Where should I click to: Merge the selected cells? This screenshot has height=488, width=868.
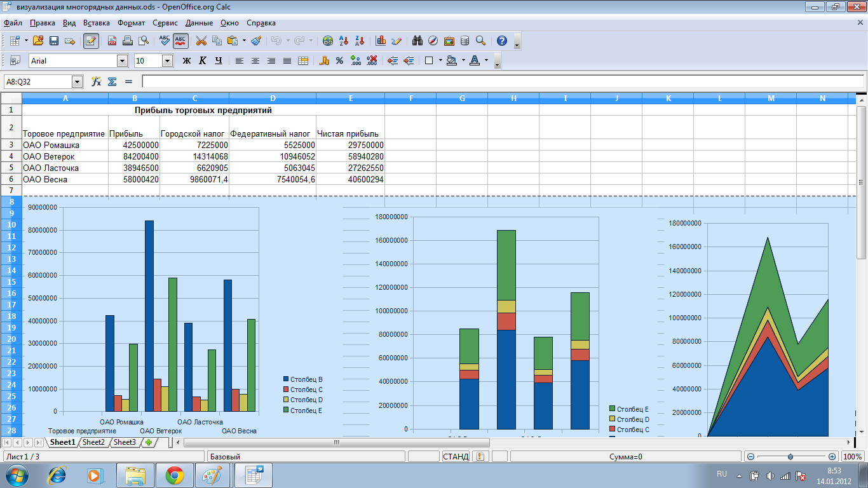(x=303, y=60)
